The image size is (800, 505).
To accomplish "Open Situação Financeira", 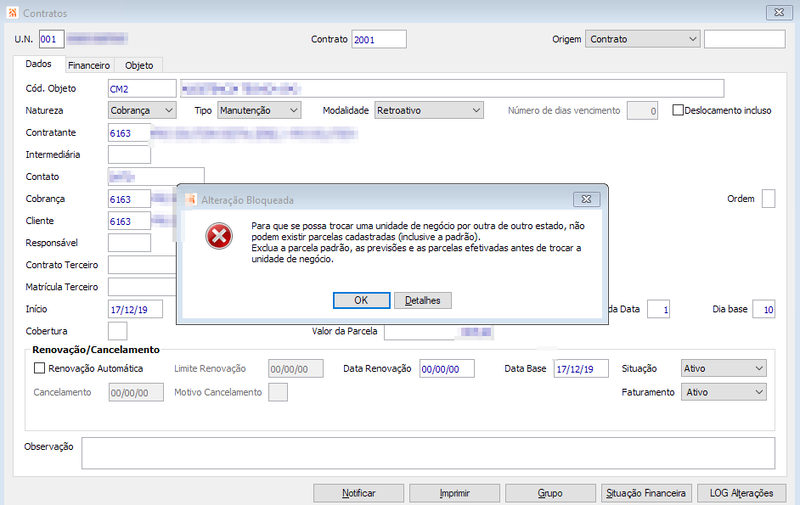I will tap(646, 493).
